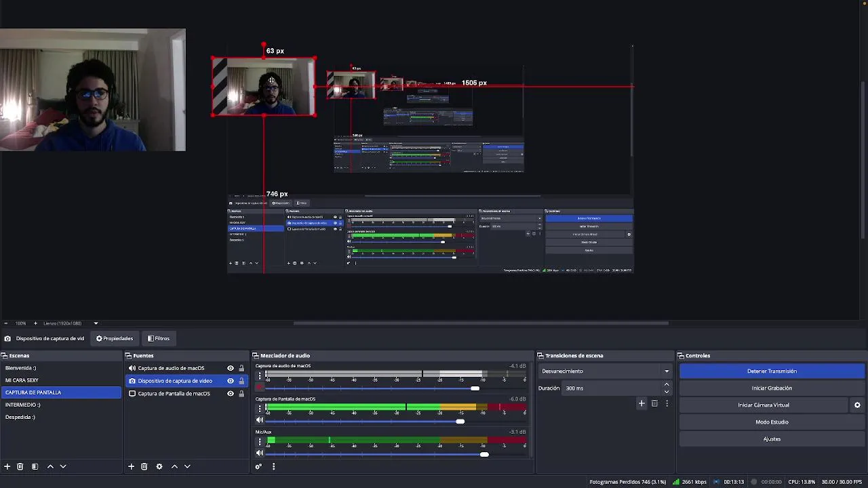
Task: Hide Captura de audio de macOS source
Action: pyautogui.click(x=231, y=368)
